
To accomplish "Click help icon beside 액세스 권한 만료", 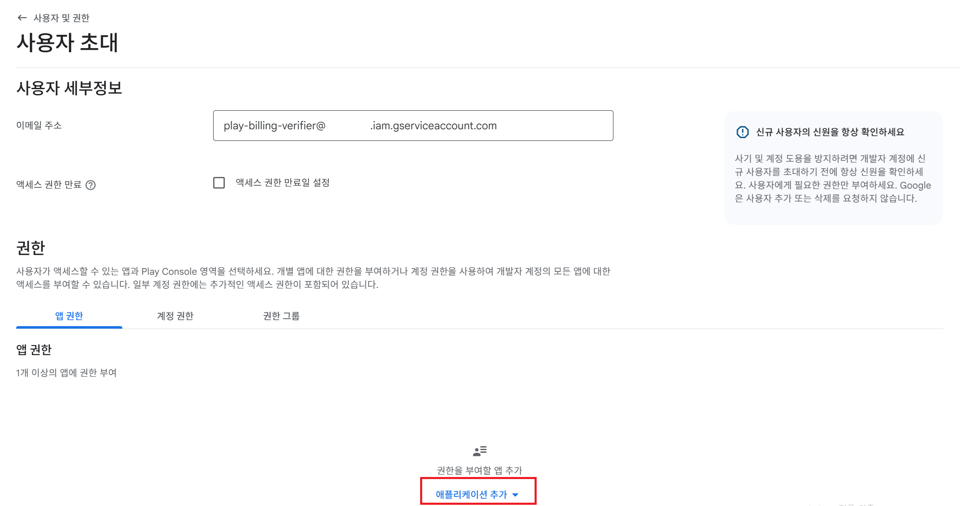I will [x=90, y=185].
